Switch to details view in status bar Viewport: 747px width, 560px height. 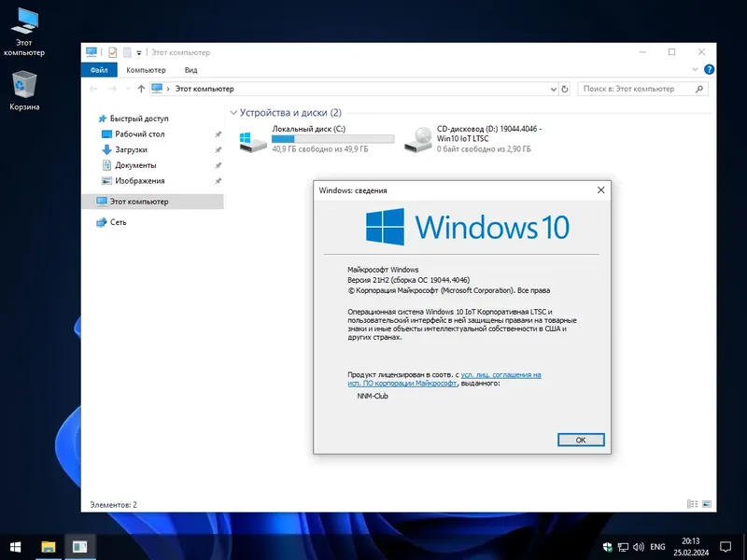692,504
